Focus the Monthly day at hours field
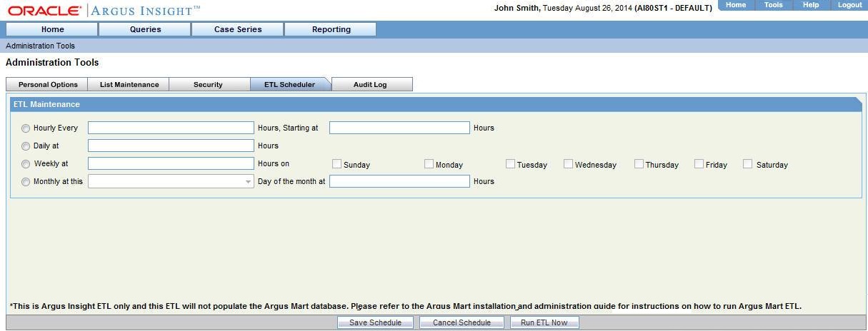Screen dimensions: 868x331 [399, 181]
